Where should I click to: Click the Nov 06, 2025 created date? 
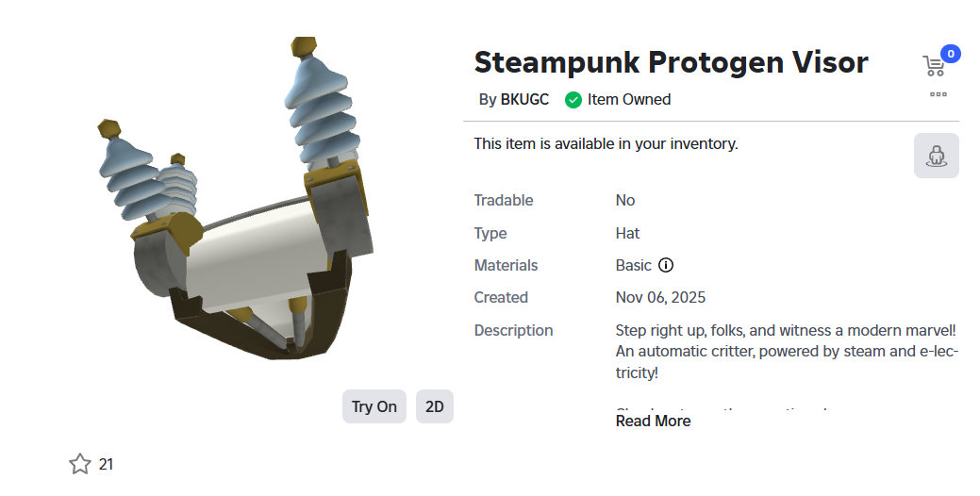(660, 297)
